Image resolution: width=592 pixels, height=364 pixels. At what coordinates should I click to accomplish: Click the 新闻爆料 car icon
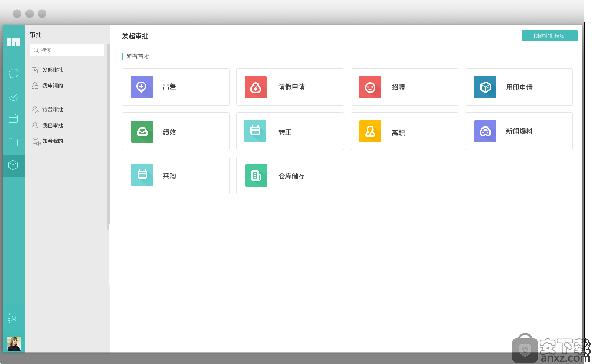coord(485,131)
